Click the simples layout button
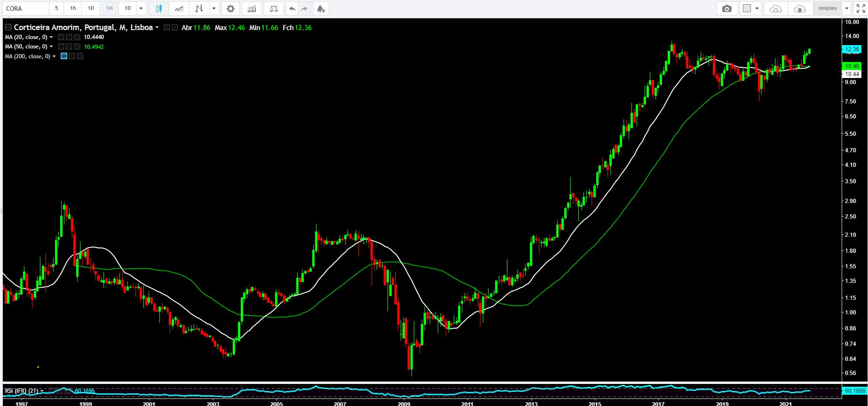Screen dimensions: 868x406 coord(828,8)
